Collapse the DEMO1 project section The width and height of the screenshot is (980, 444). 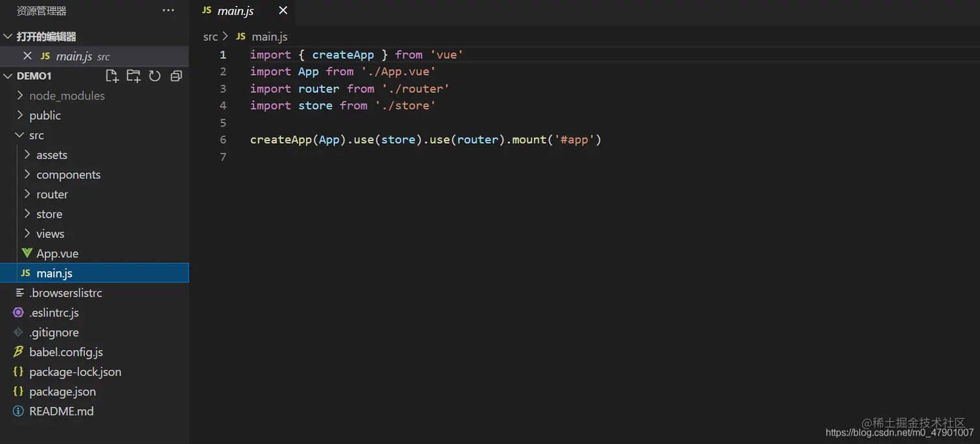click(8, 76)
